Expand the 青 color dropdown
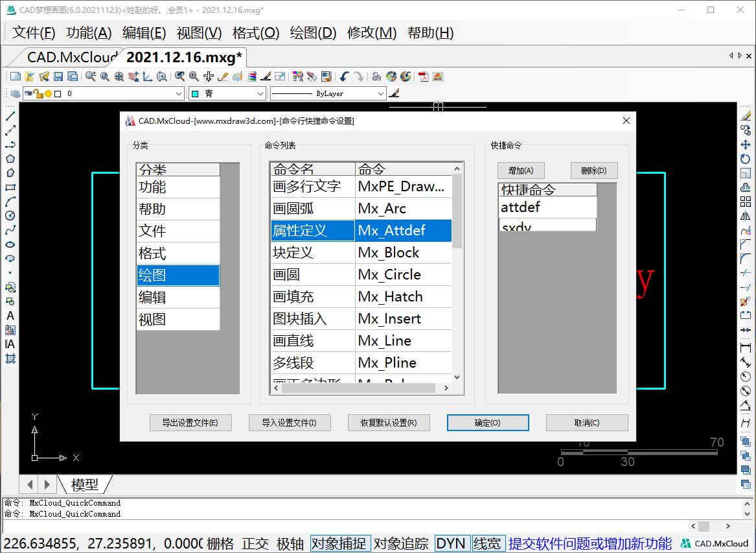This screenshot has height=553, width=756. tap(260, 93)
